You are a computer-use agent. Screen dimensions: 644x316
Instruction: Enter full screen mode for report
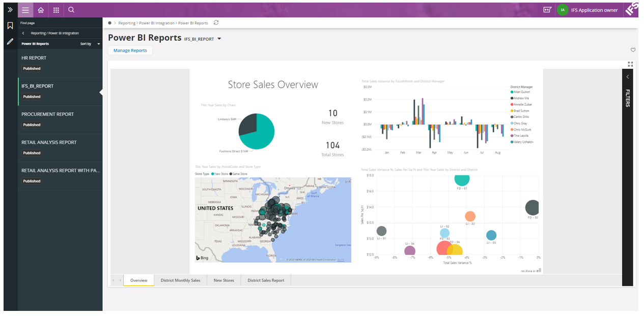click(630, 64)
